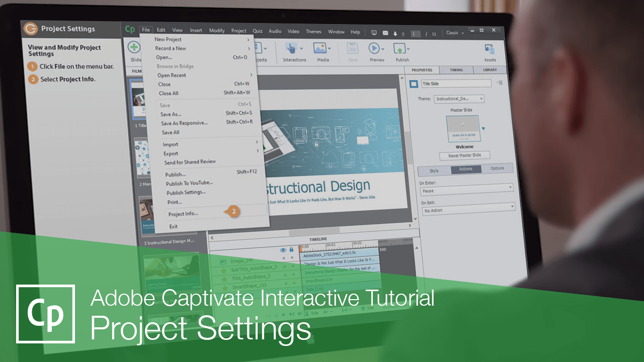Viewport: 644px width, 362px height.
Task: Click the Reset Master Slide button
Action: [x=465, y=155]
